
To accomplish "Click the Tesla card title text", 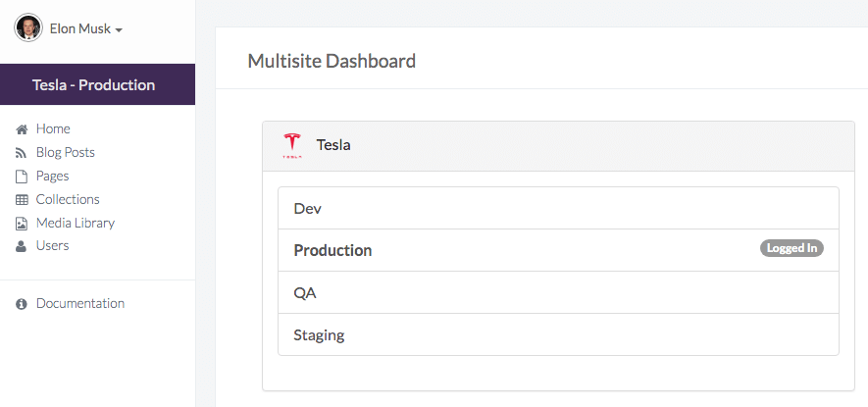I will pyautogui.click(x=333, y=145).
